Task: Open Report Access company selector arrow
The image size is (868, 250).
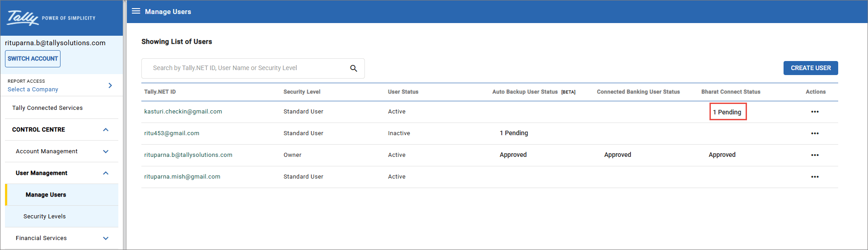Action: 110,85
